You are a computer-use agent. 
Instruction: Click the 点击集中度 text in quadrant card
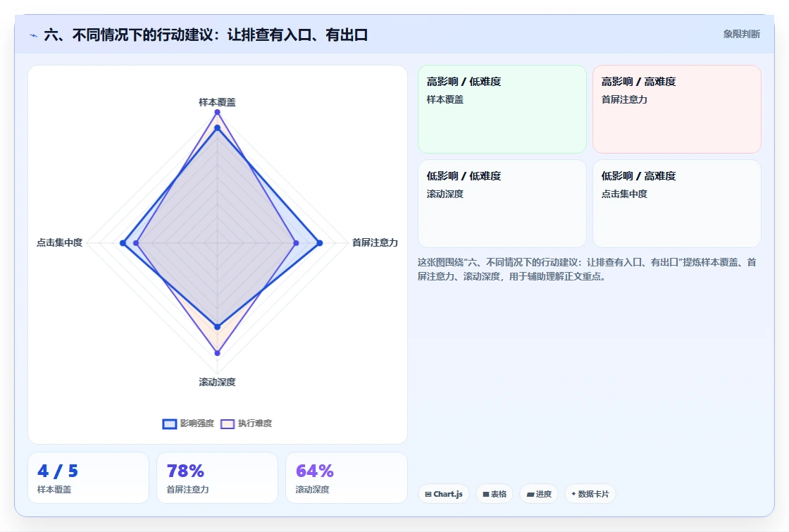click(x=624, y=194)
